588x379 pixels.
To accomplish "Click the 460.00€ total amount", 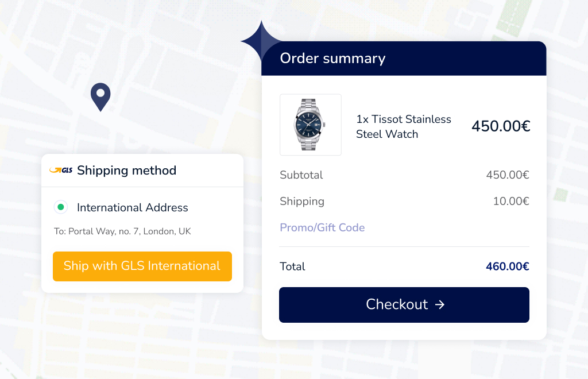I will (507, 266).
